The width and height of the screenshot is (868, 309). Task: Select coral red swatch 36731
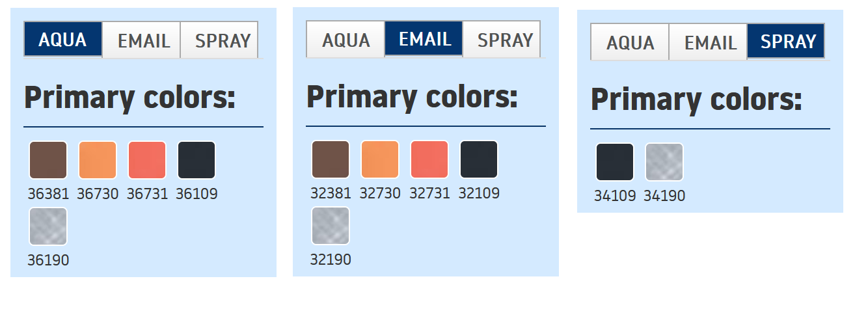click(x=147, y=160)
